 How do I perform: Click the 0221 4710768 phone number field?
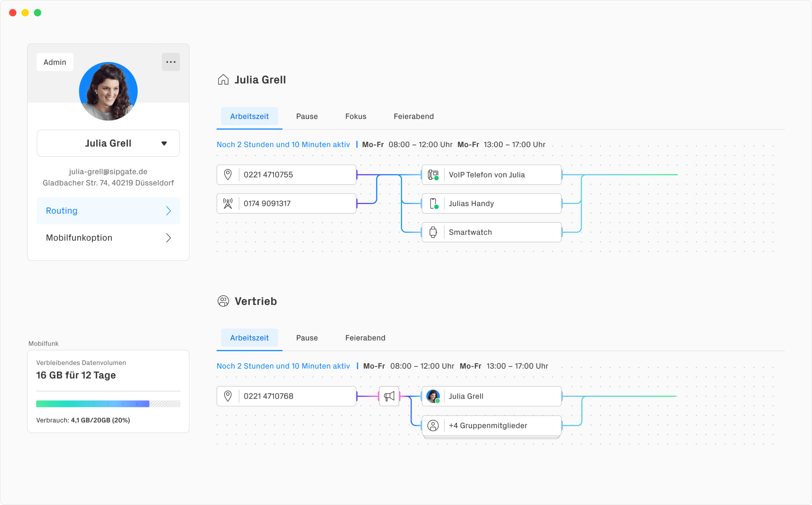(x=297, y=396)
